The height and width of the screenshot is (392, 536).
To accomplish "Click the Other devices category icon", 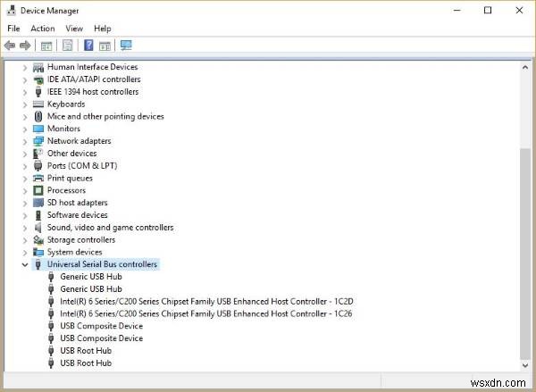I will (x=38, y=154).
